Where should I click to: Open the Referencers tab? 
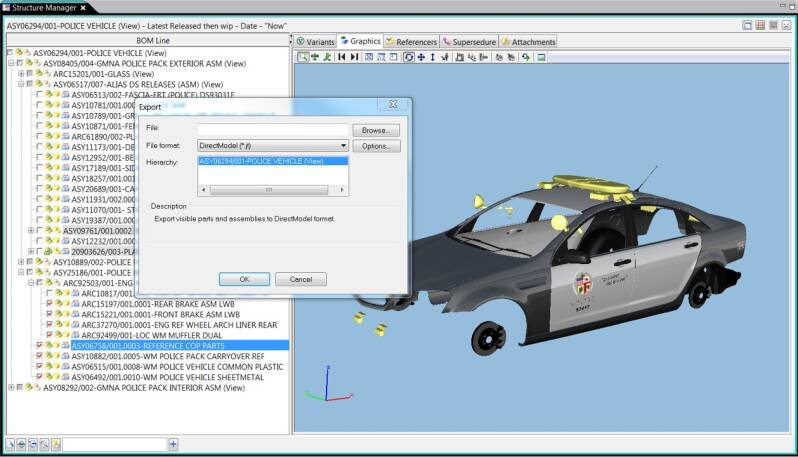pos(410,42)
